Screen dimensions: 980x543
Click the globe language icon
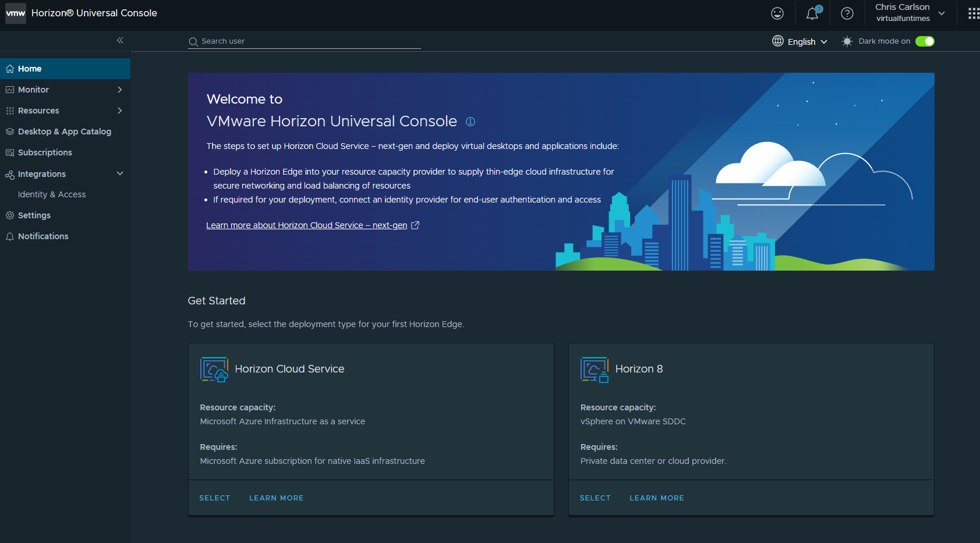(x=778, y=41)
